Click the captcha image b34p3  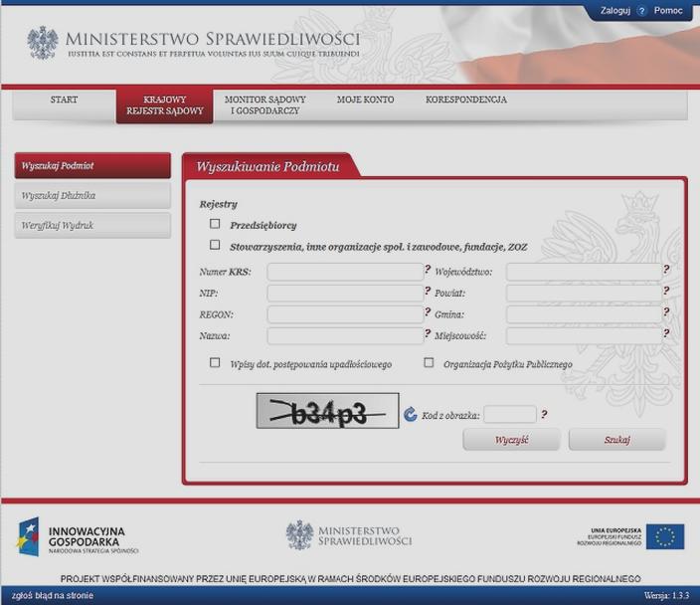click(328, 411)
